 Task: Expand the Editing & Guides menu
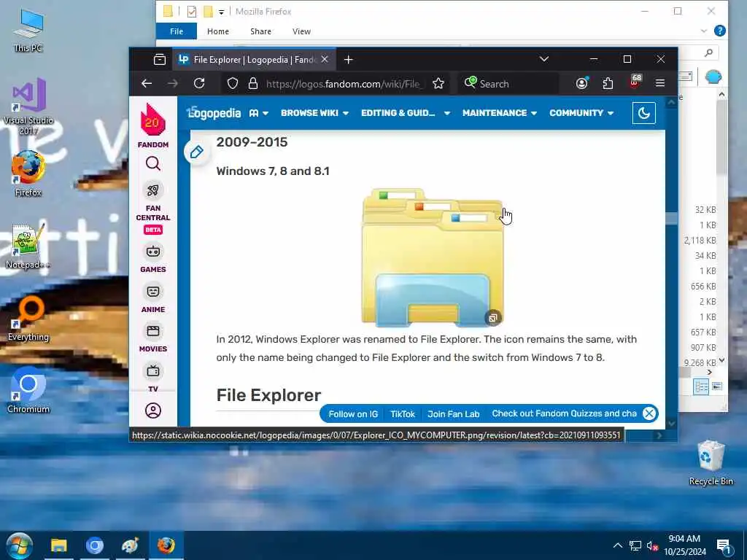(x=405, y=113)
